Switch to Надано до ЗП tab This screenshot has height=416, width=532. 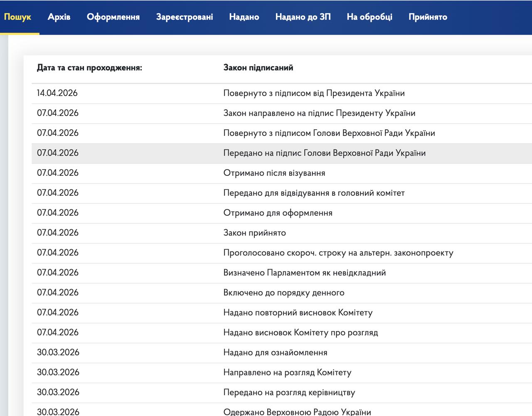[x=302, y=17]
